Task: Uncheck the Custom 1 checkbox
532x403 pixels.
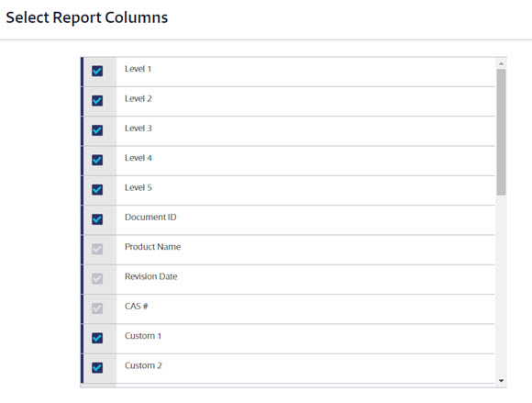Action: 97,338
